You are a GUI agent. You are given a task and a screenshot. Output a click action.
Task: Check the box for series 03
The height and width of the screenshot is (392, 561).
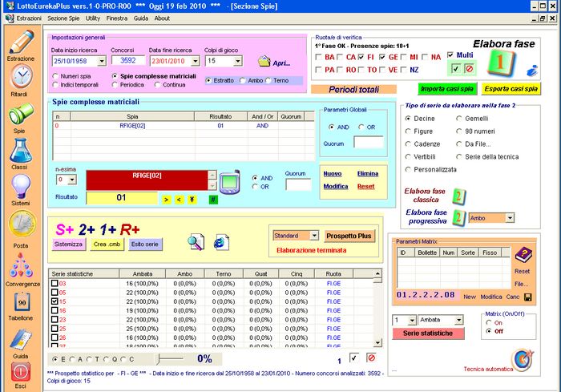(54, 284)
